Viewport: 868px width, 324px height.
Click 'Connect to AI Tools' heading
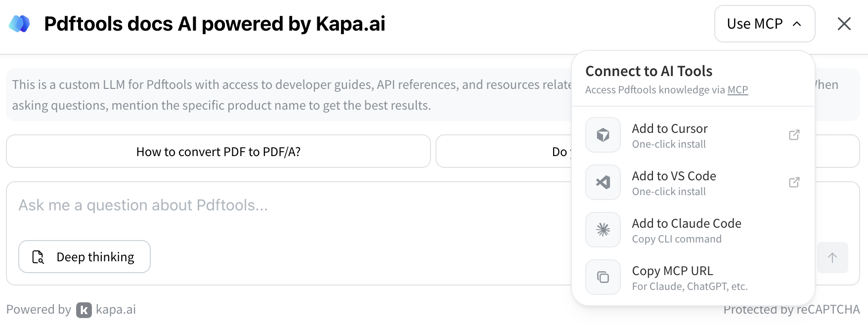(649, 71)
